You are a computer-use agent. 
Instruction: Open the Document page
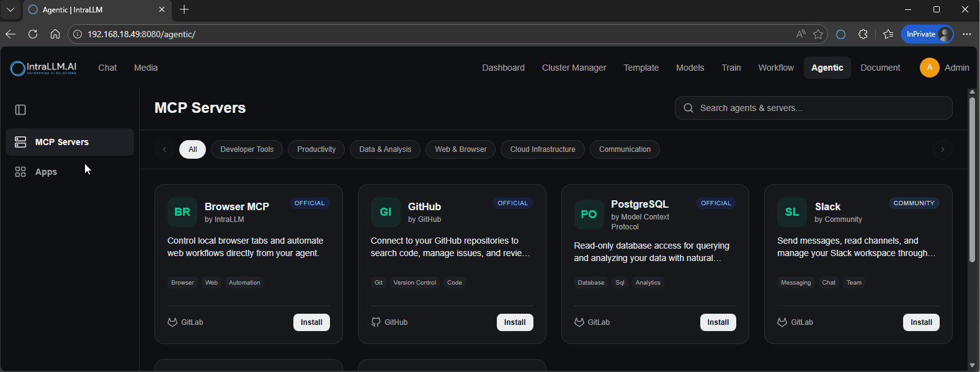pyautogui.click(x=880, y=68)
